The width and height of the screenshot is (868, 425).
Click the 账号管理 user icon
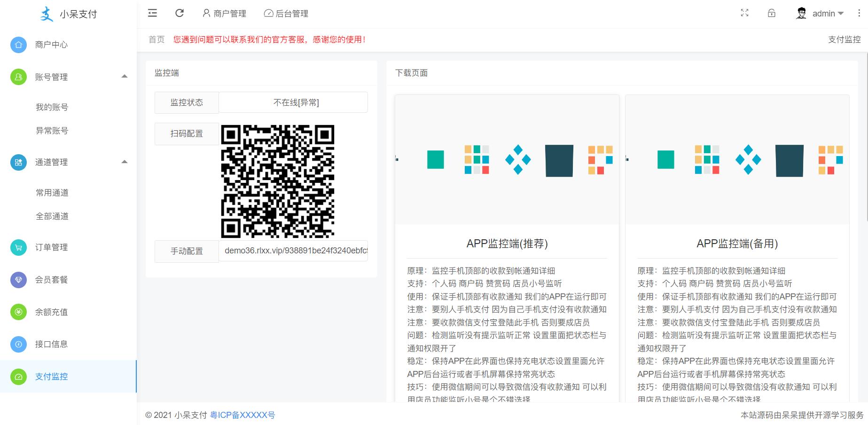[x=18, y=77]
